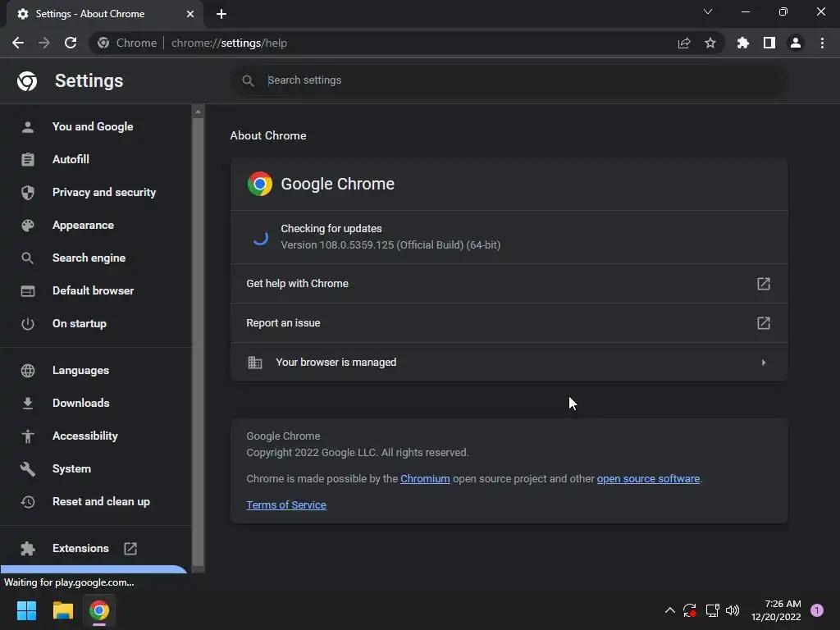Image resolution: width=840 pixels, height=630 pixels.
Task: Open the Chrome three-dot menu
Action: (x=822, y=43)
